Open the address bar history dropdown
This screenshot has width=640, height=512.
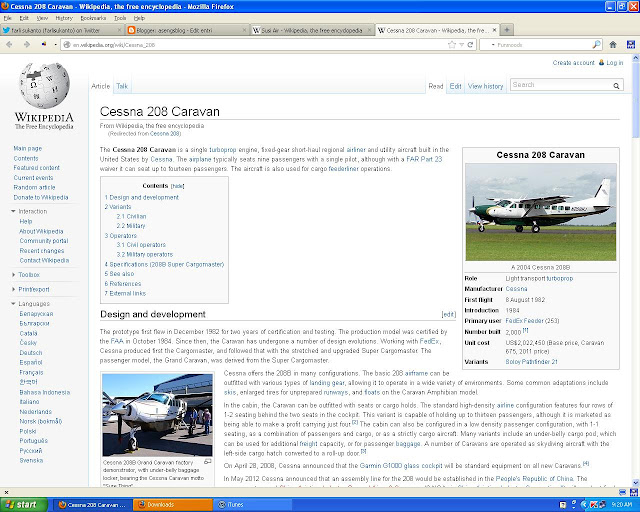[461, 45]
